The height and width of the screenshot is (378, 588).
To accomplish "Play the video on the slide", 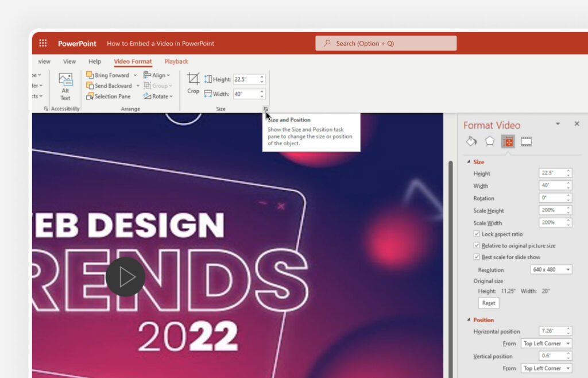I will [x=125, y=277].
